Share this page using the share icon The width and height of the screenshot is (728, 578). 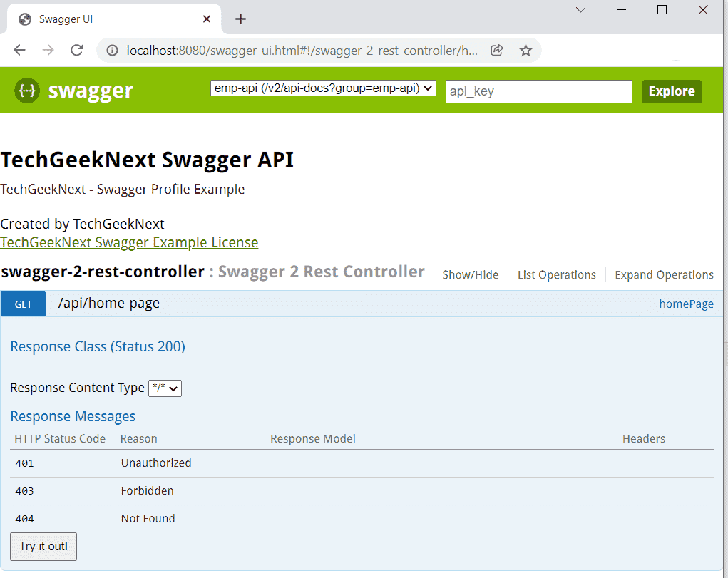[497, 50]
